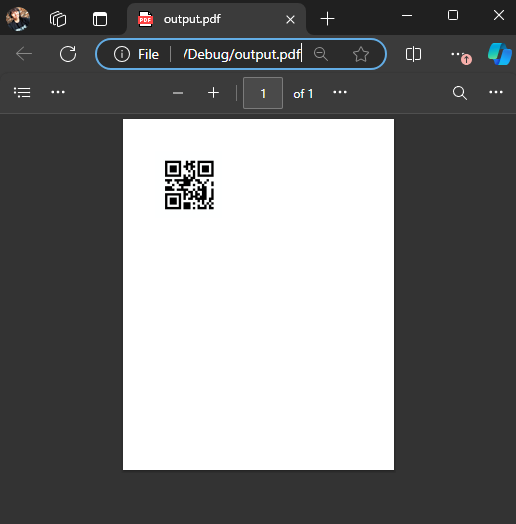Click the page number field
The height and width of the screenshot is (524, 516).
coord(263,93)
